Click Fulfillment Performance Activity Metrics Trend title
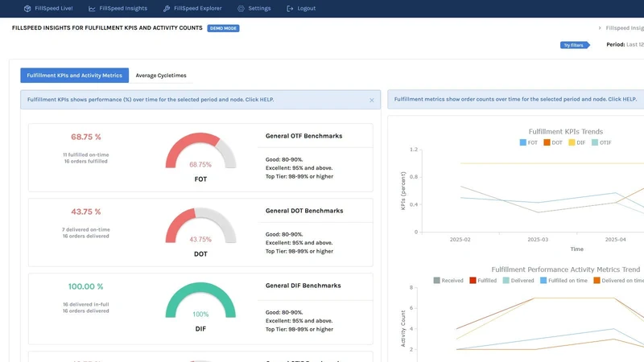The width and height of the screenshot is (644, 362). tap(566, 269)
